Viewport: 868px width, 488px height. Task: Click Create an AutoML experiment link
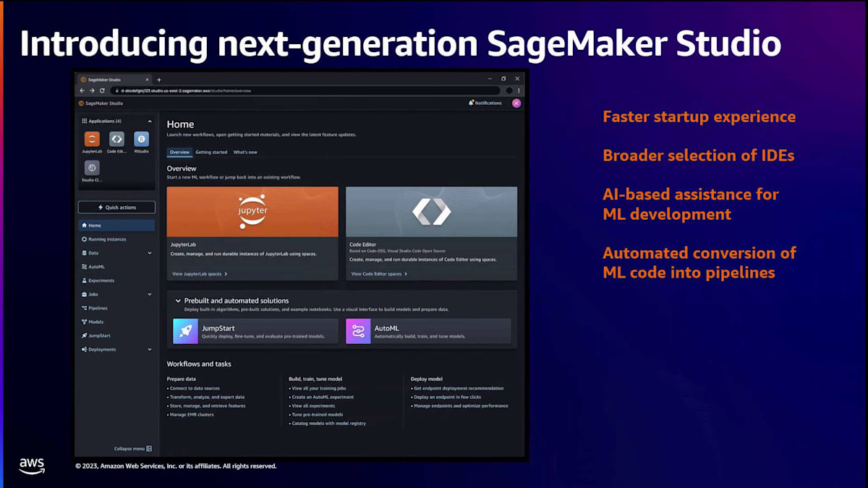(321, 397)
